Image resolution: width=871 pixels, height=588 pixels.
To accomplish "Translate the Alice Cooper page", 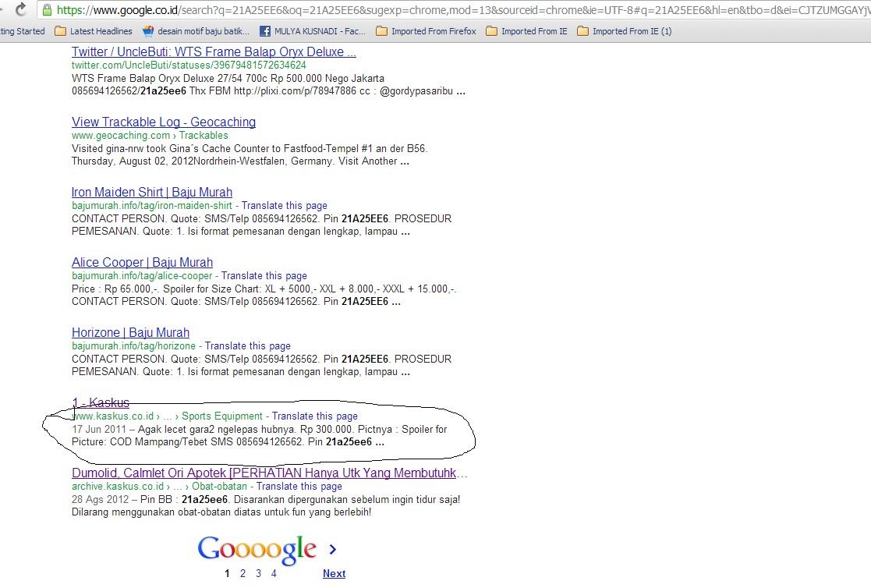I will pyautogui.click(x=264, y=275).
